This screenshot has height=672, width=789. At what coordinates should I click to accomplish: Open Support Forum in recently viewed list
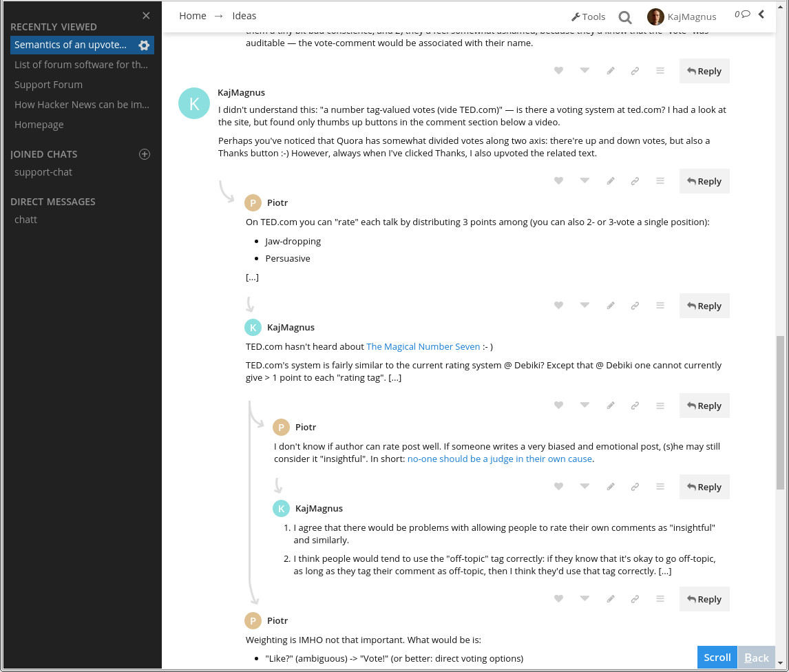pos(48,85)
